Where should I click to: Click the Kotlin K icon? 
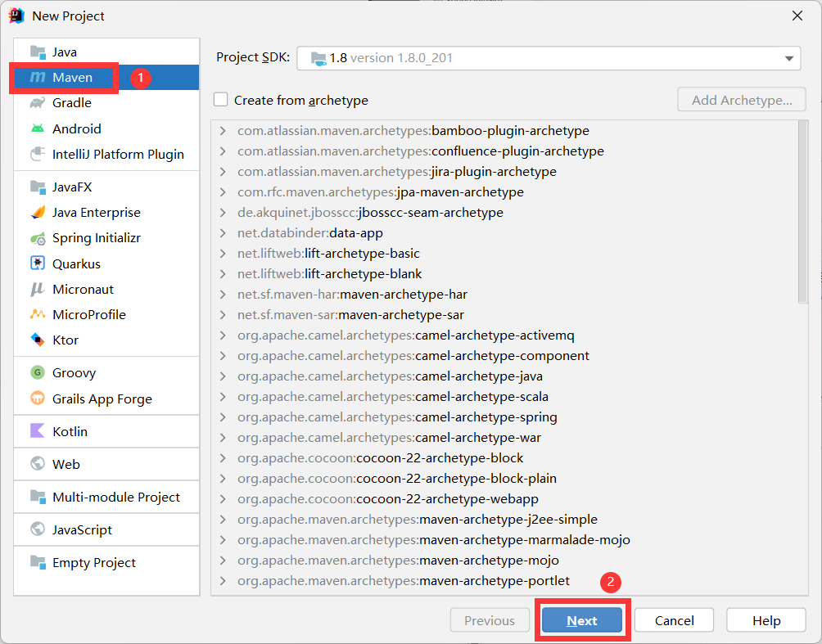(x=38, y=430)
